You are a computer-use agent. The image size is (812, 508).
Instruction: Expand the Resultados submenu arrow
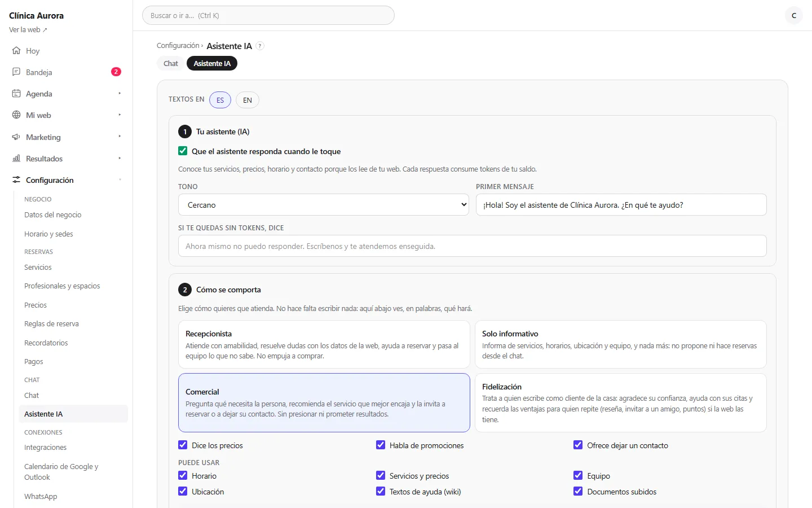coord(120,159)
